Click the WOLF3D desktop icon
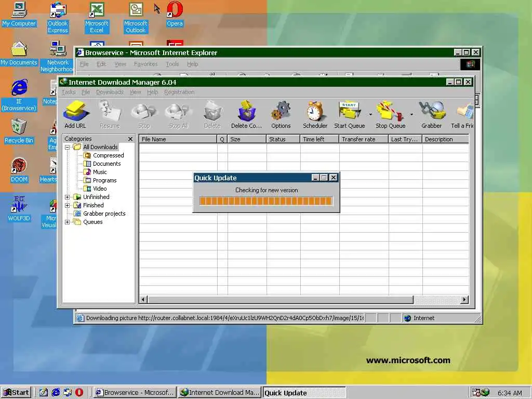 click(x=19, y=209)
